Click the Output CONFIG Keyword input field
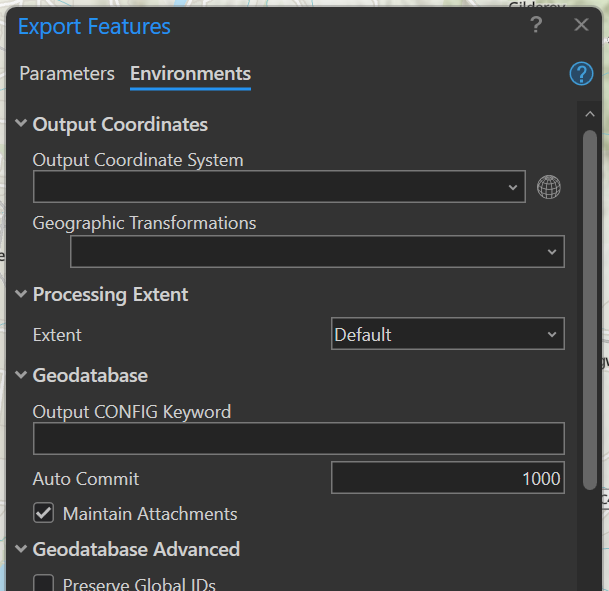The width and height of the screenshot is (609, 591). click(299, 438)
